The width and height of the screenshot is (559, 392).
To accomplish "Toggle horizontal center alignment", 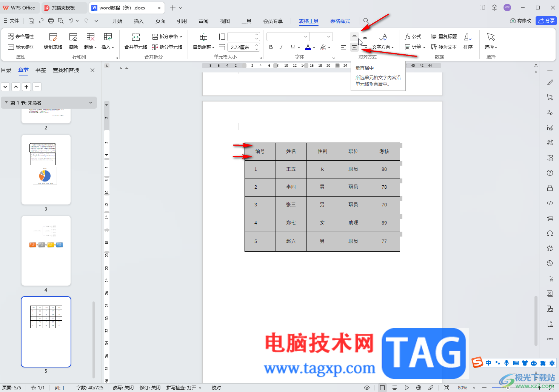I will [x=354, y=47].
